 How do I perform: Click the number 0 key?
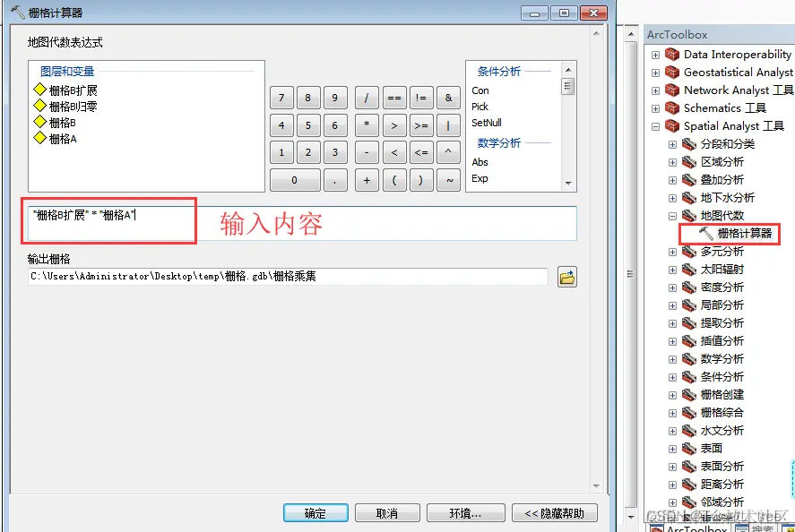pyautogui.click(x=295, y=180)
